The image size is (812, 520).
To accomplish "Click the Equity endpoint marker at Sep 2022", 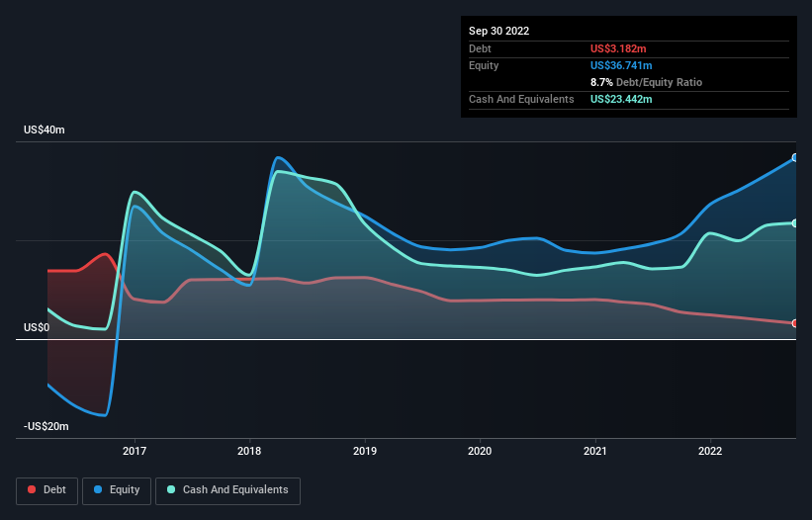I will coord(795,158).
